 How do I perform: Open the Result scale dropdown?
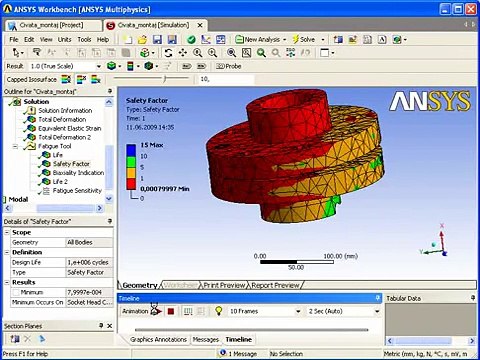(98, 66)
